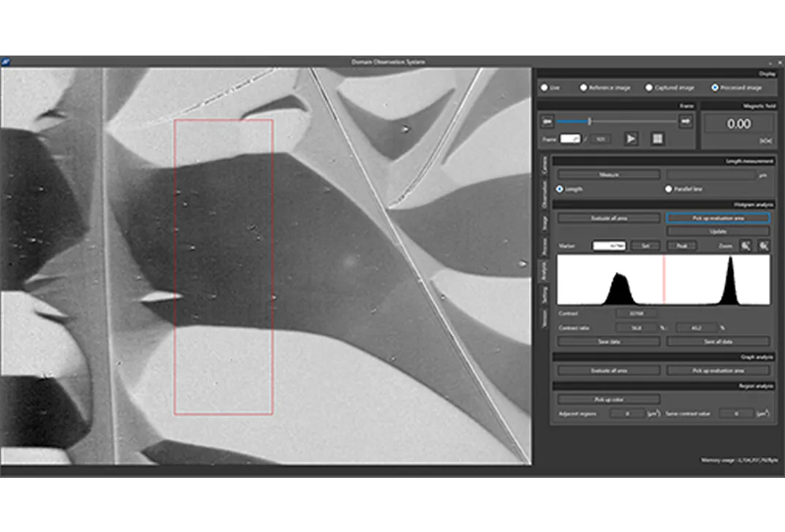Click the Measure button

[608, 175]
